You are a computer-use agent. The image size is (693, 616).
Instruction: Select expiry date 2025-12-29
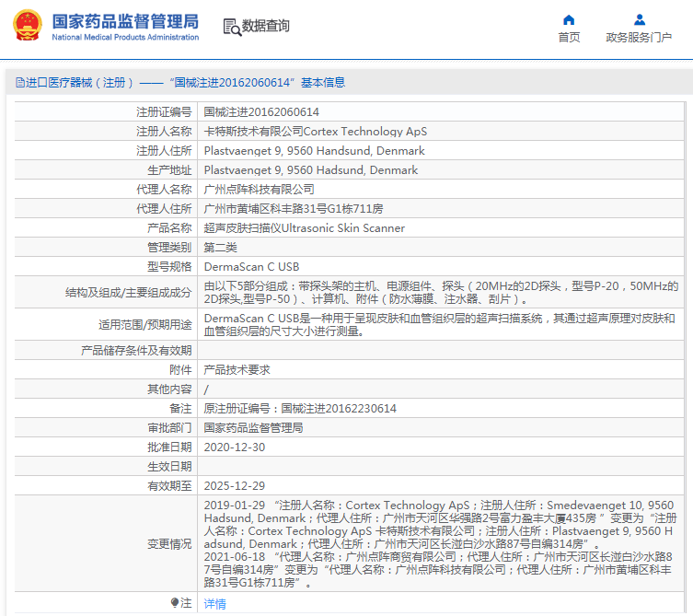(235, 486)
